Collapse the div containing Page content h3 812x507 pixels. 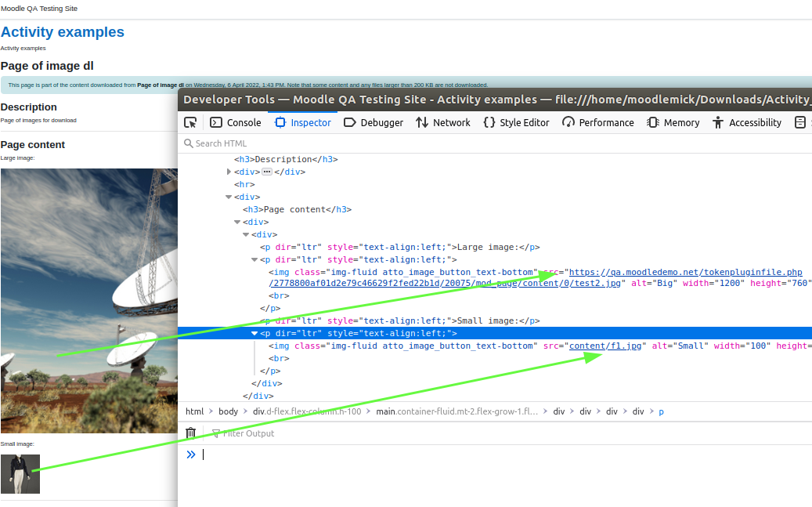pyautogui.click(x=229, y=197)
